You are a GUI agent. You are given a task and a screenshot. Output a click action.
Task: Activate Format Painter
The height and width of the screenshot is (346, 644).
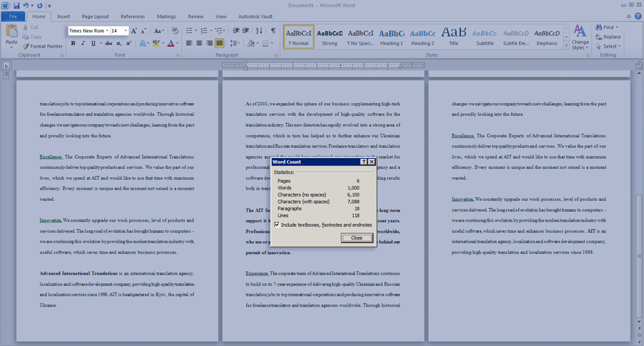[43, 46]
